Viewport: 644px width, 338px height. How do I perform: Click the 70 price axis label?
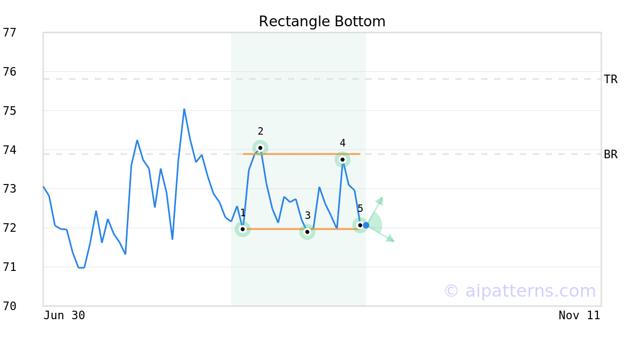[10, 306]
